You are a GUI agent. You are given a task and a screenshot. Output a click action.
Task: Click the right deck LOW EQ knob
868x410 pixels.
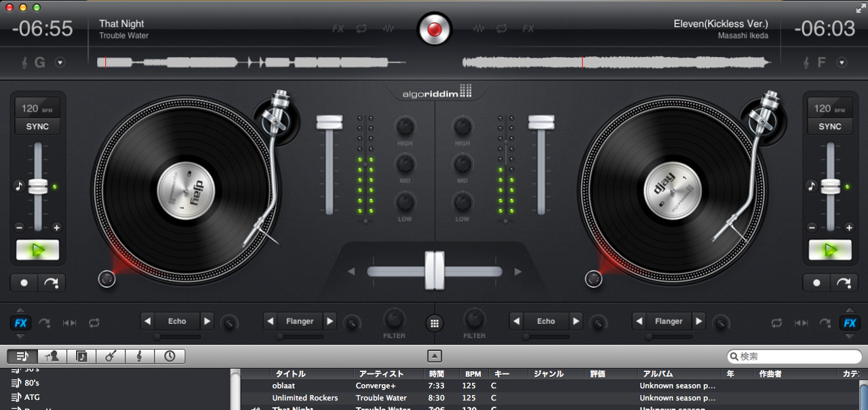[x=462, y=202]
